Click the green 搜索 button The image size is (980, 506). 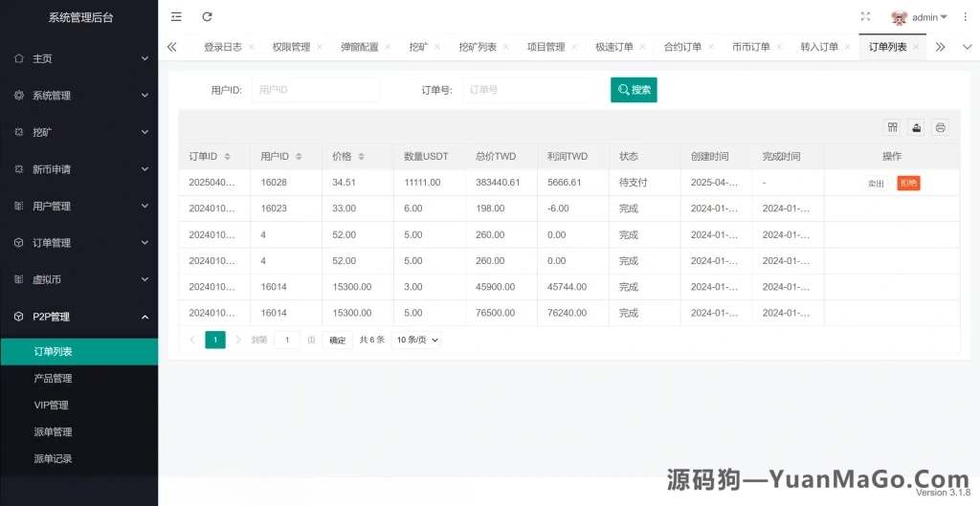(634, 90)
